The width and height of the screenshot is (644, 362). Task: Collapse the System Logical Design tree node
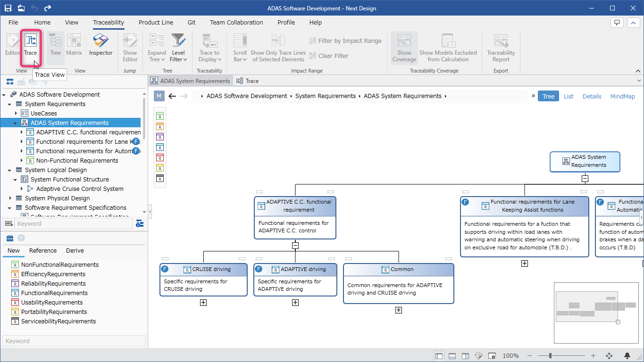[10, 170]
